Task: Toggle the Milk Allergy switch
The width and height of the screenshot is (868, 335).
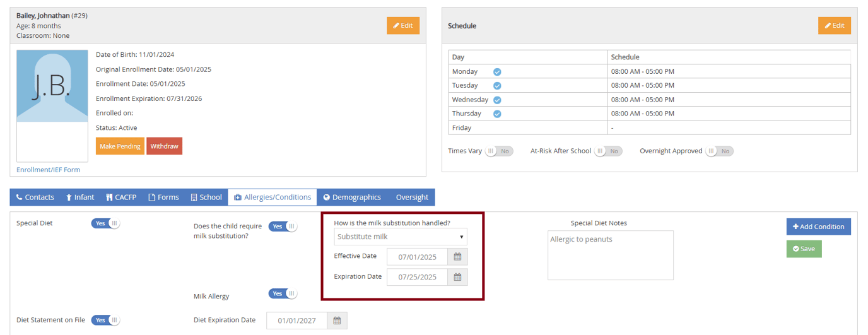Action: tap(283, 294)
